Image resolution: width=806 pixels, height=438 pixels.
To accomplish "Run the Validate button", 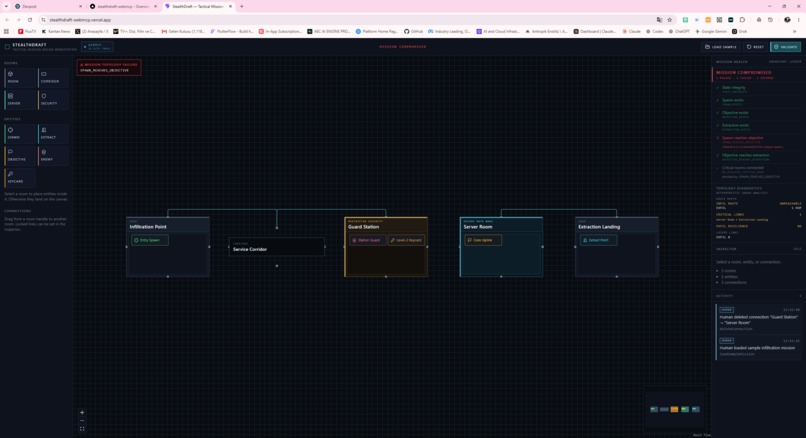I will coord(785,47).
